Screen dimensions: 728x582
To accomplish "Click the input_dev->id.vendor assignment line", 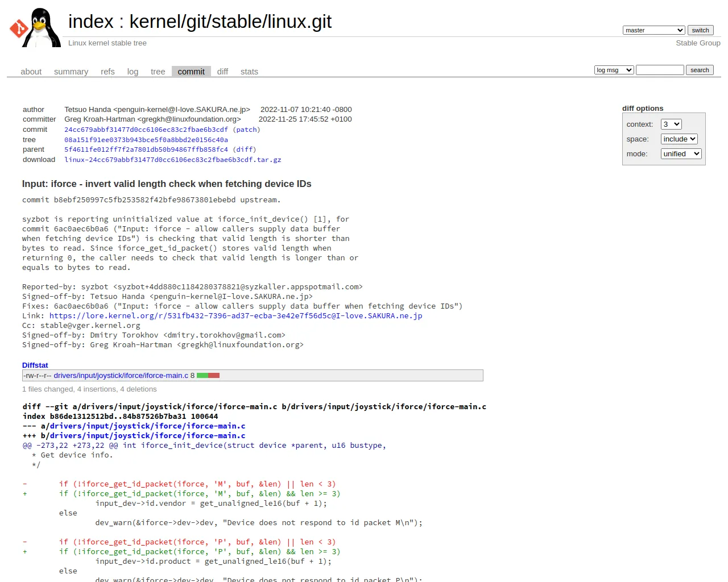I will click(x=211, y=504).
